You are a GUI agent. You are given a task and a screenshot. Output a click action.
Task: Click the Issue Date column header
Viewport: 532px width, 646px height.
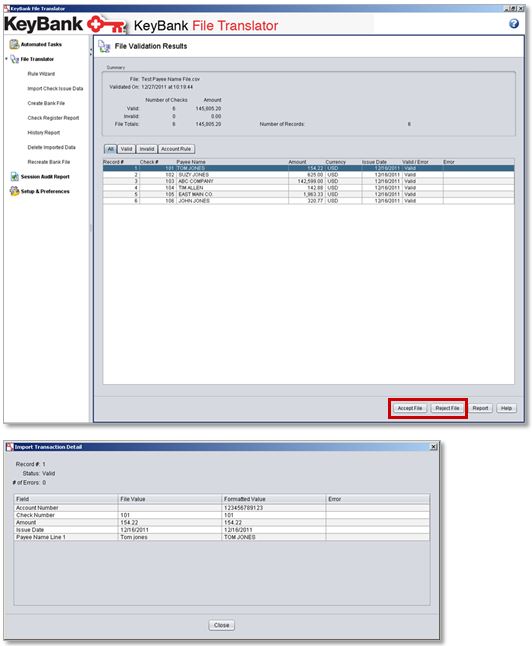pyautogui.click(x=381, y=162)
